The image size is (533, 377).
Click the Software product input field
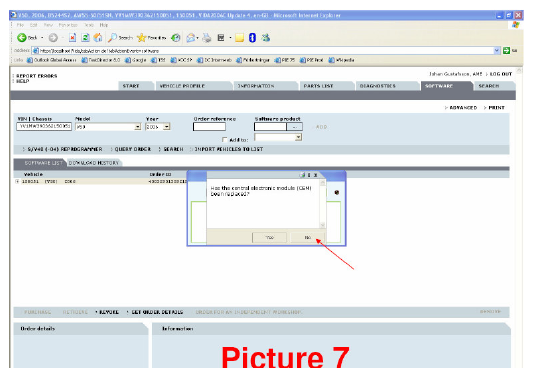coord(270,127)
